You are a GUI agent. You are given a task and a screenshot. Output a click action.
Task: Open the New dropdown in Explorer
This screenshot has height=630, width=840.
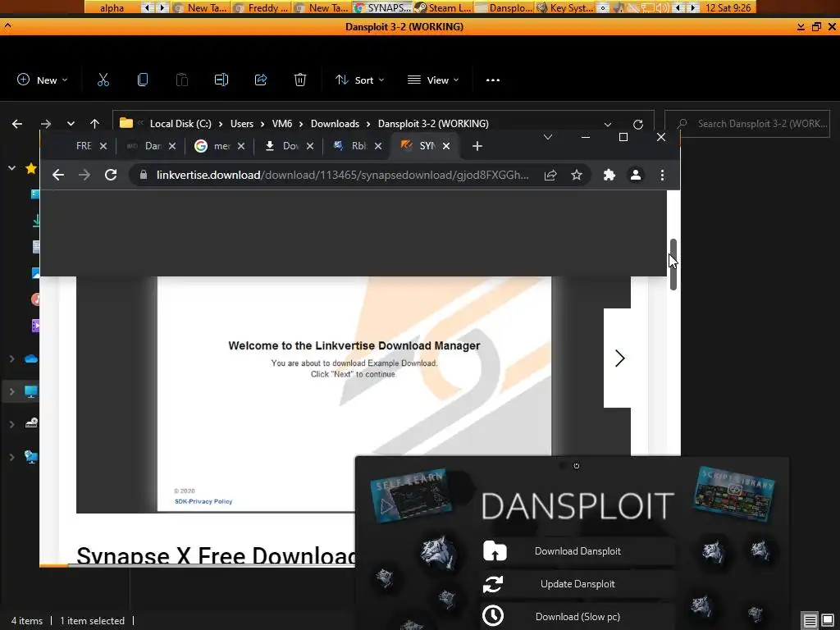coord(43,80)
